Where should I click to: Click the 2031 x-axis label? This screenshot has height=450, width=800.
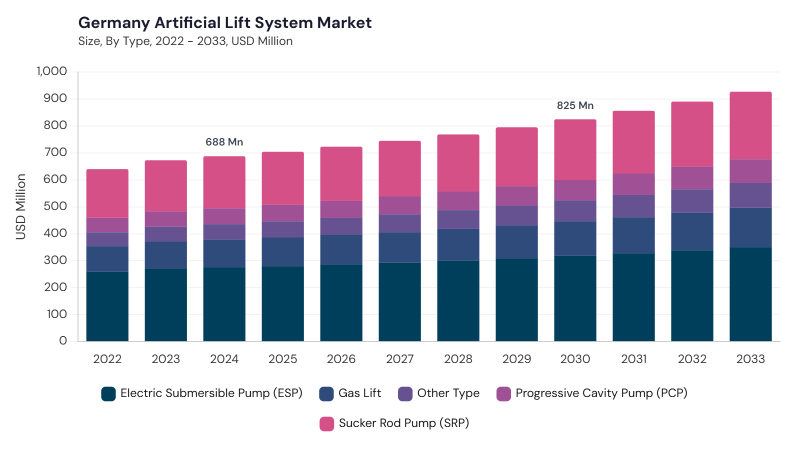click(634, 359)
